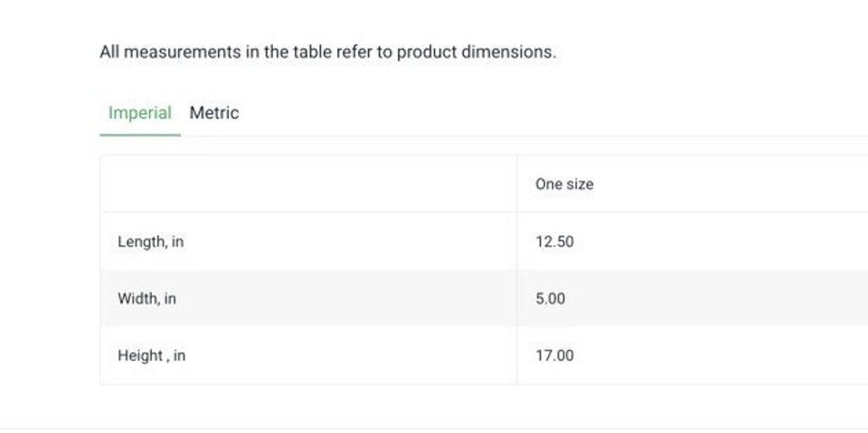Click the 17.00 height value
868x433 pixels.
coord(554,355)
